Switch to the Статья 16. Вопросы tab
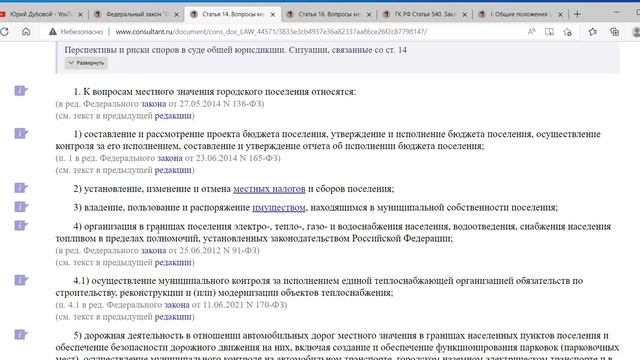The height and width of the screenshot is (360, 640). (329, 14)
